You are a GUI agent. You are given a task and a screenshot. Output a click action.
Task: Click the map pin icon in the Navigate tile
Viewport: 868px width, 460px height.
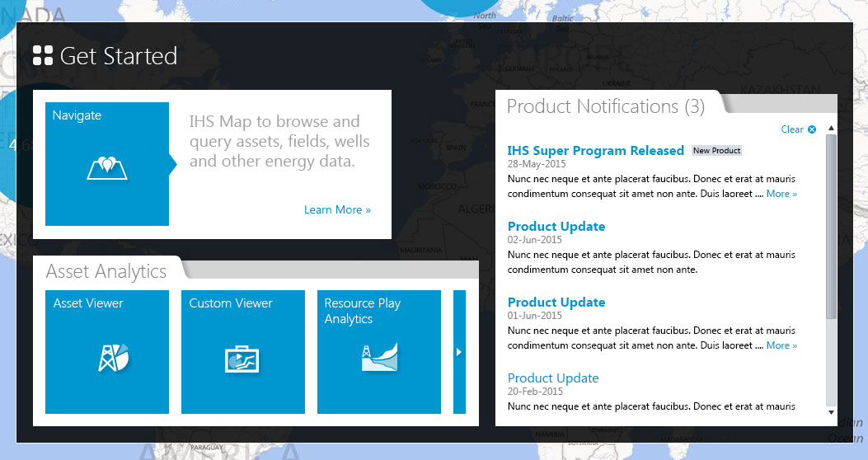[x=107, y=168]
